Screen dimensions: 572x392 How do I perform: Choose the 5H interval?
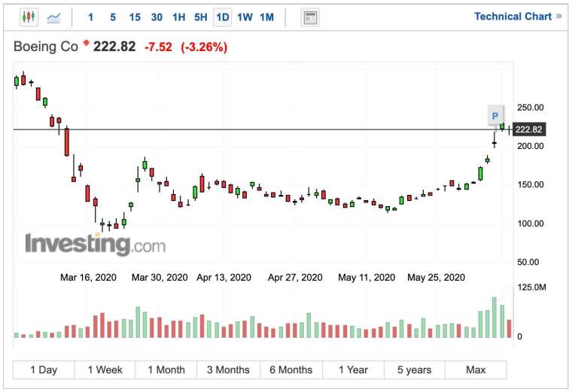click(201, 17)
